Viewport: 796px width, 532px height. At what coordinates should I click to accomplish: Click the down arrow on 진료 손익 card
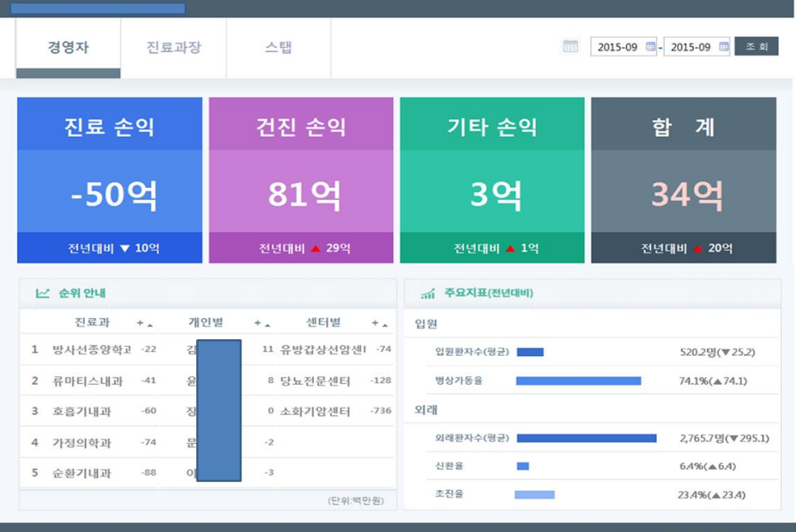[x=125, y=249]
